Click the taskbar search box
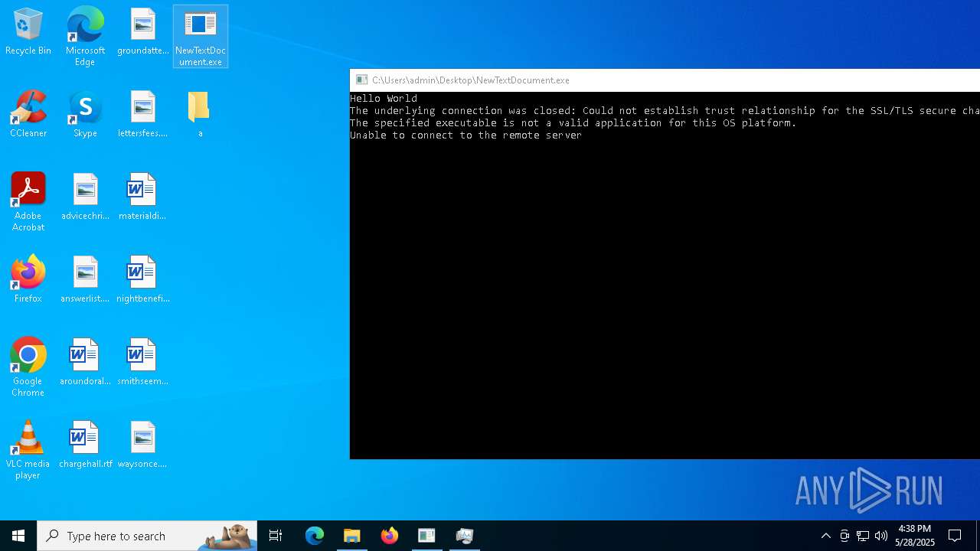 tap(147, 536)
